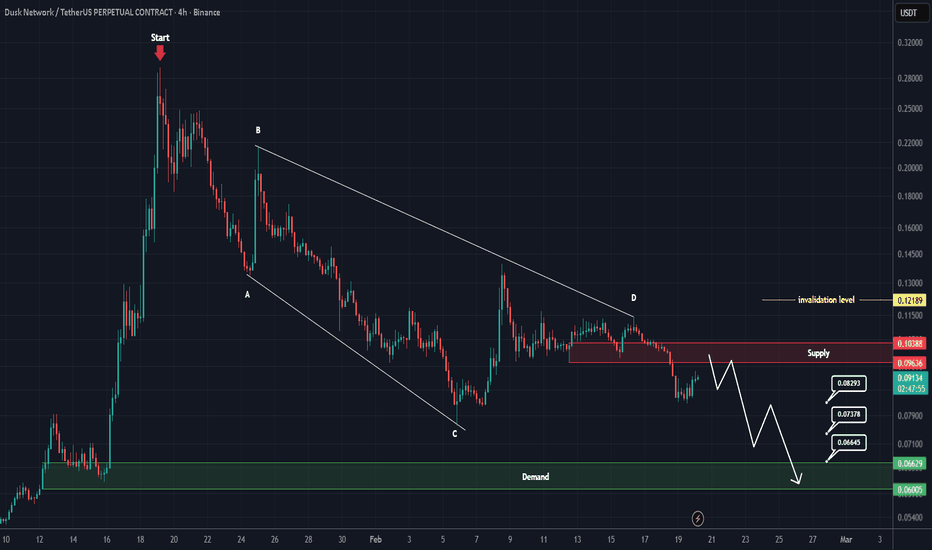Click the 0.32000 price axis label
932x550 pixels.
pos(910,43)
